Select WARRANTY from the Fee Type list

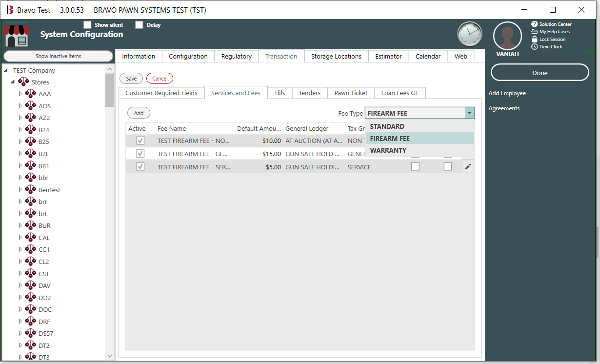388,150
